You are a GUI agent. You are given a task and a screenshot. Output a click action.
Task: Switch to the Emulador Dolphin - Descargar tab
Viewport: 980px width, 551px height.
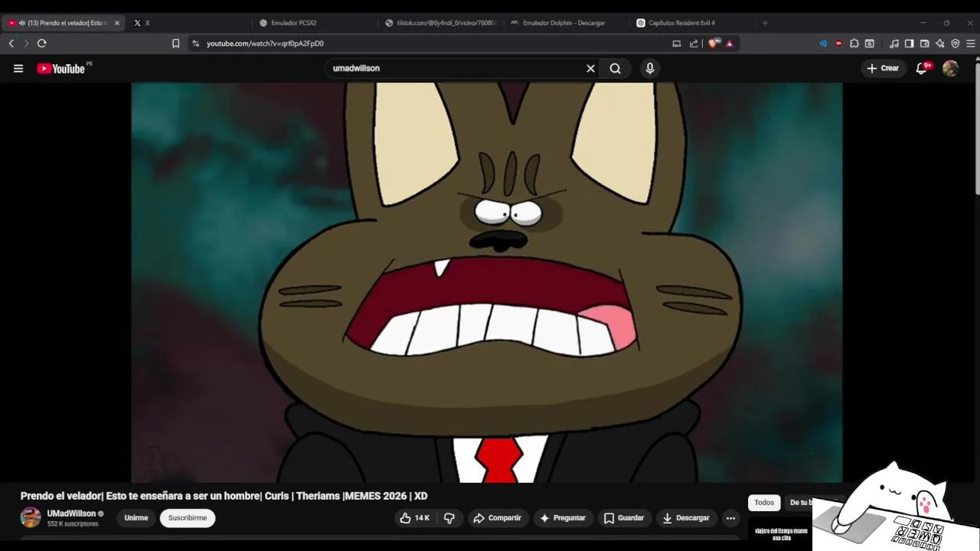click(565, 23)
